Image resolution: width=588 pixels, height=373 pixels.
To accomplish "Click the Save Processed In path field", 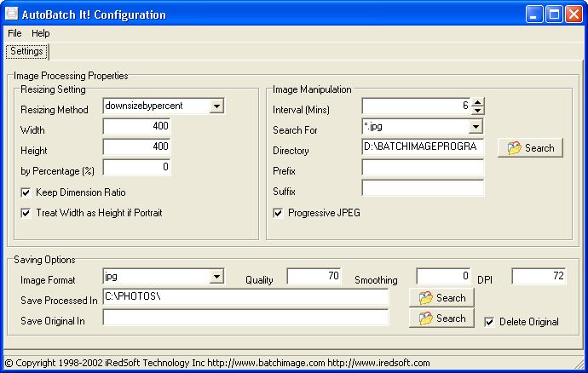I will tap(245, 297).
